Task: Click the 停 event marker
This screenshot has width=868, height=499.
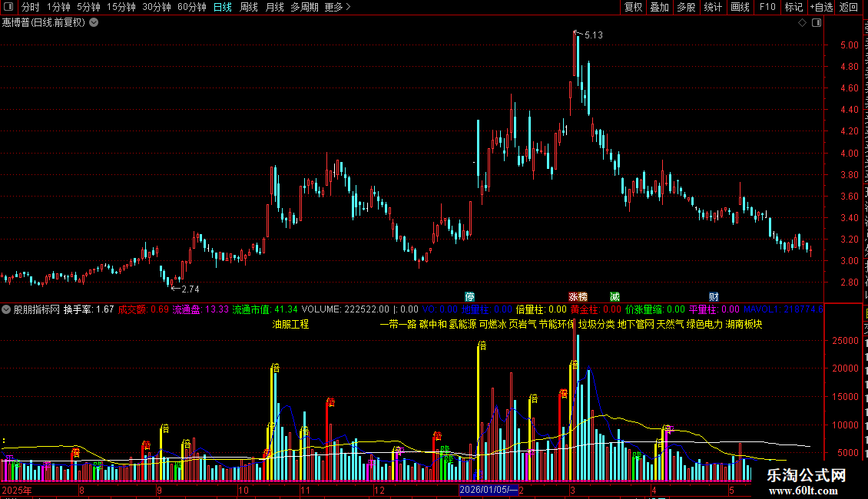Action: (469, 297)
